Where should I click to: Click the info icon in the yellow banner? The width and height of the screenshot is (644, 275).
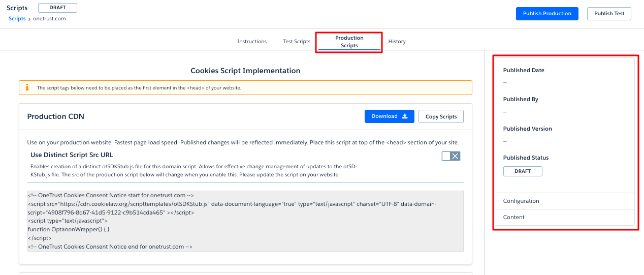pos(27,87)
